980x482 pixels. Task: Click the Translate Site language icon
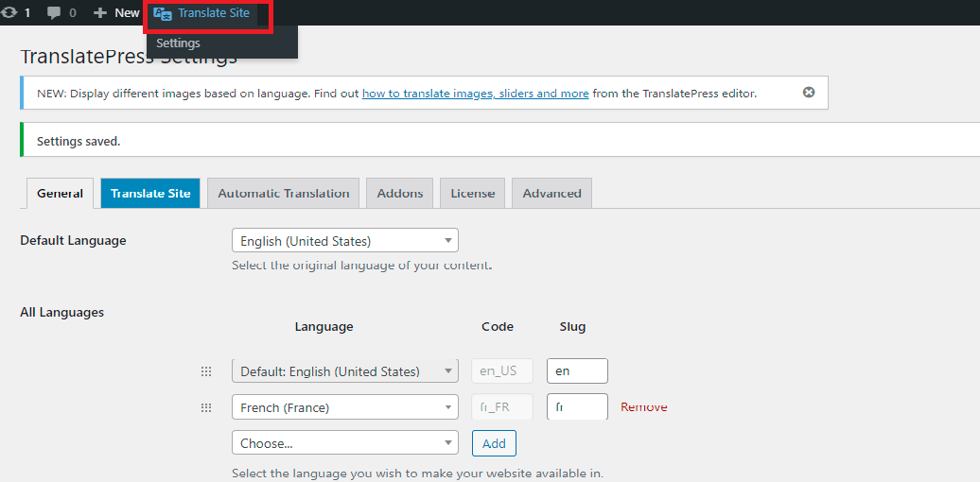[163, 13]
